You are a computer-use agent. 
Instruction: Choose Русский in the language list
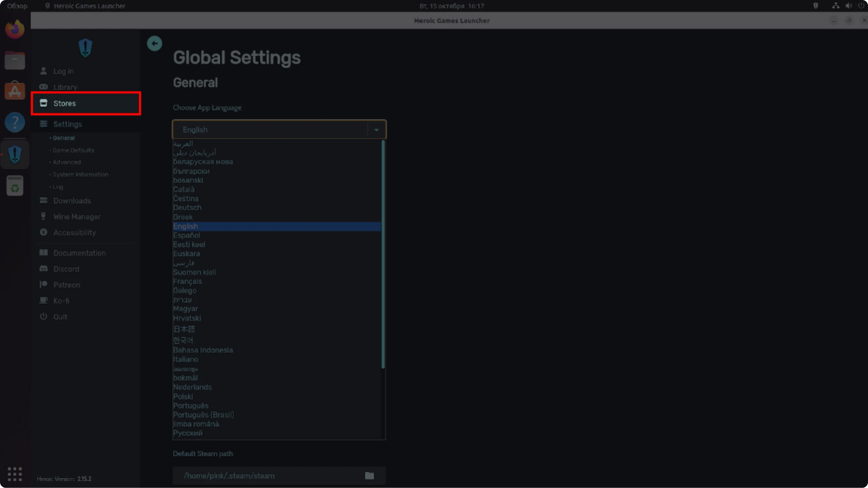[188, 433]
